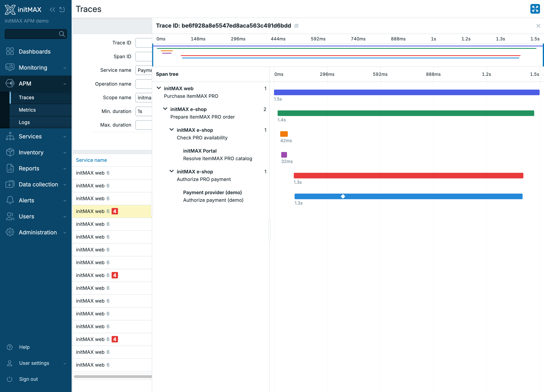
Task: Click the Administration gear icon
Action: [10, 232]
